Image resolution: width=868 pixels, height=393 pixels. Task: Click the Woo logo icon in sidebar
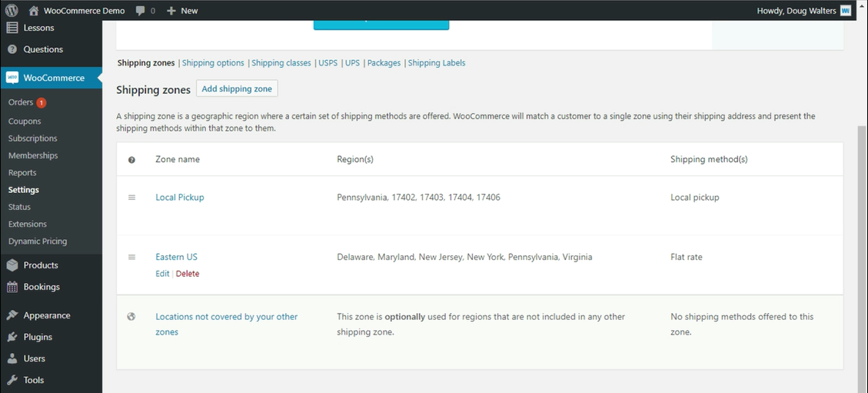pyautogui.click(x=12, y=78)
